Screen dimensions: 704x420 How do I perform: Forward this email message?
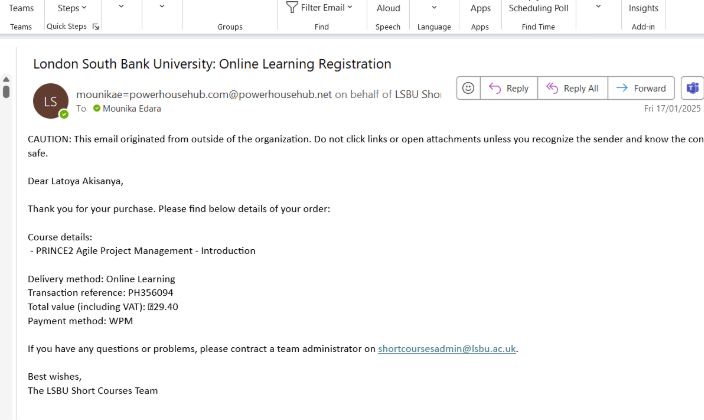[x=641, y=88]
